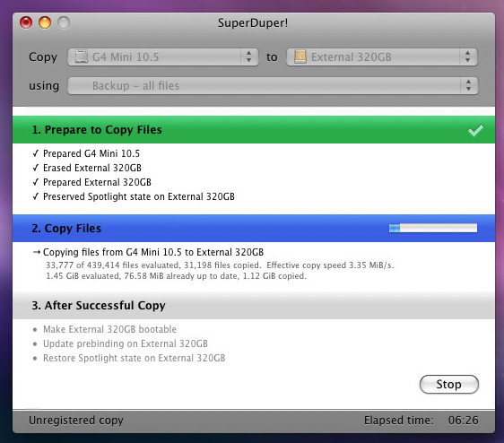The width and height of the screenshot is (504, 443).
Task: Click the bullet beside Make External 320GB bootable
Action: click(35, 329)
